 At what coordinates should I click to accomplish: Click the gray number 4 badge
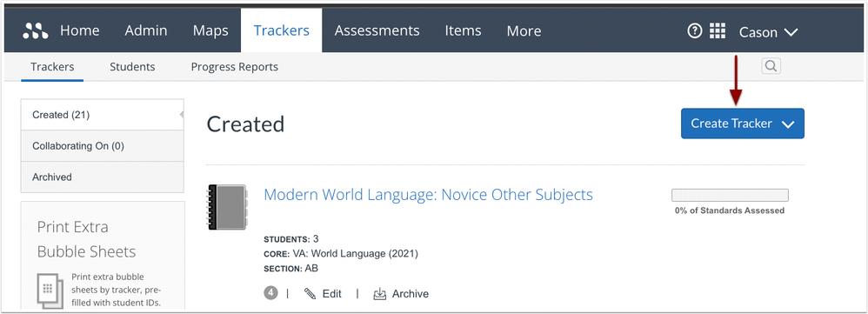270,293
